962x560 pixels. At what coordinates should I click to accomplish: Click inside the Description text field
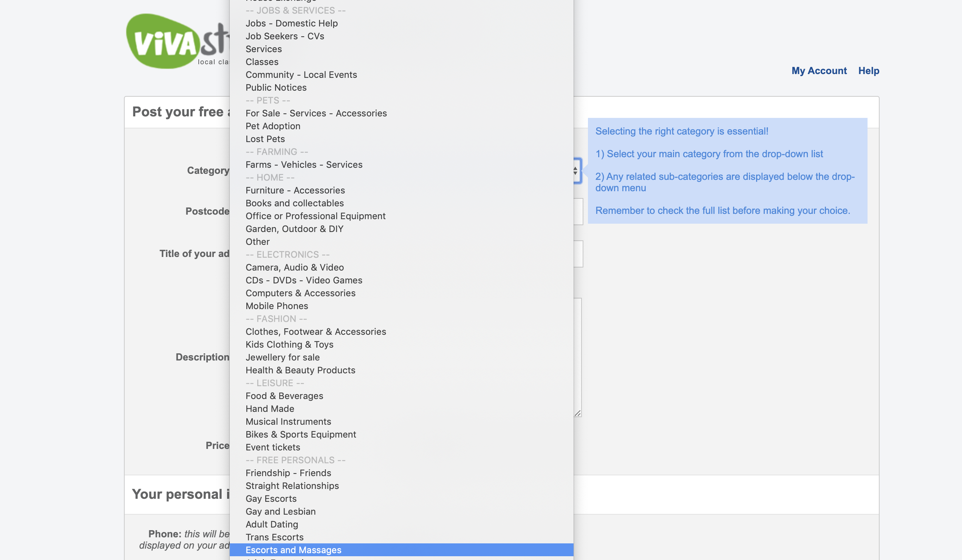(x=578, y=357)
